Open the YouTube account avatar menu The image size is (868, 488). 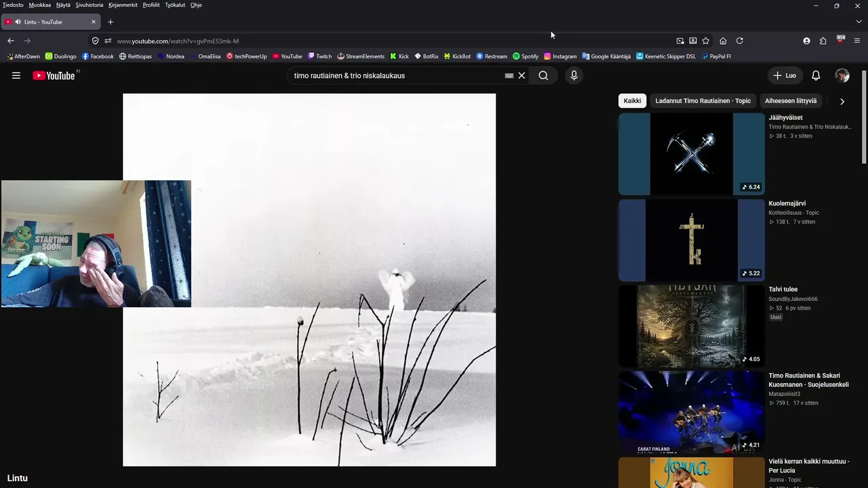842,75
